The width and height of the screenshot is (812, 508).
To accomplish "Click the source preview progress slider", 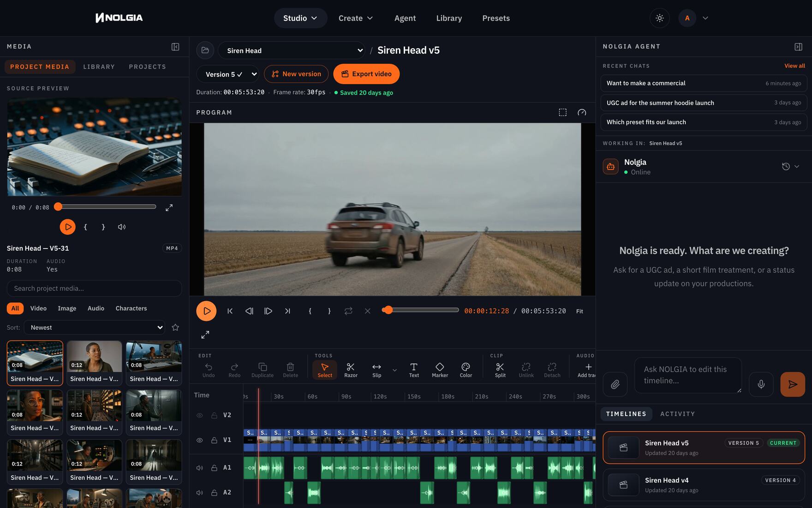I will pos(106,206).
